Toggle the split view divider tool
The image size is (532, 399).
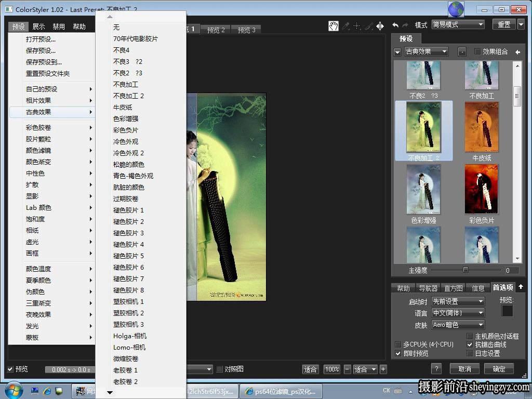(x=380, y=26)
